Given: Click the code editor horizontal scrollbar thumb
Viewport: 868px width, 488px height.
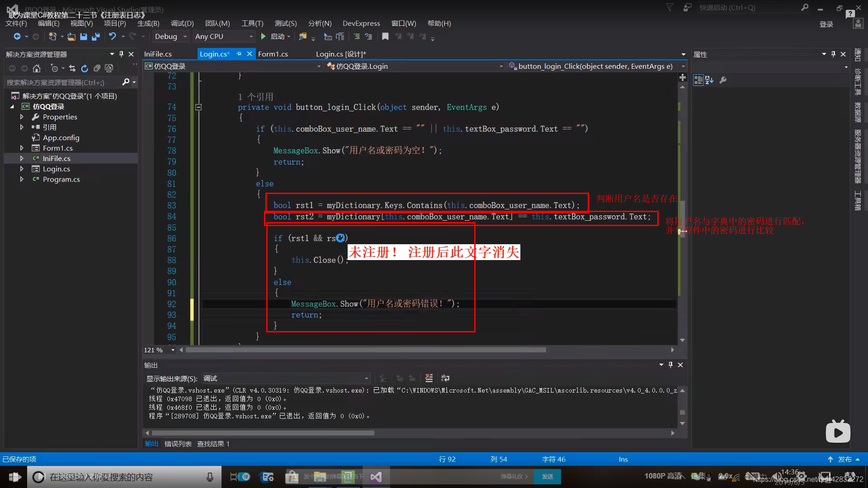Looking at the screenshot, I should (x=366, y=350).
